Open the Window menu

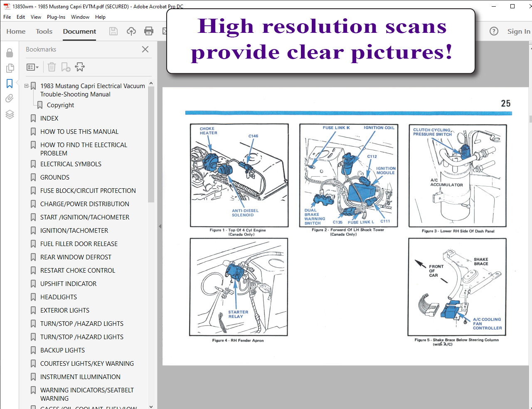[80, 17]
